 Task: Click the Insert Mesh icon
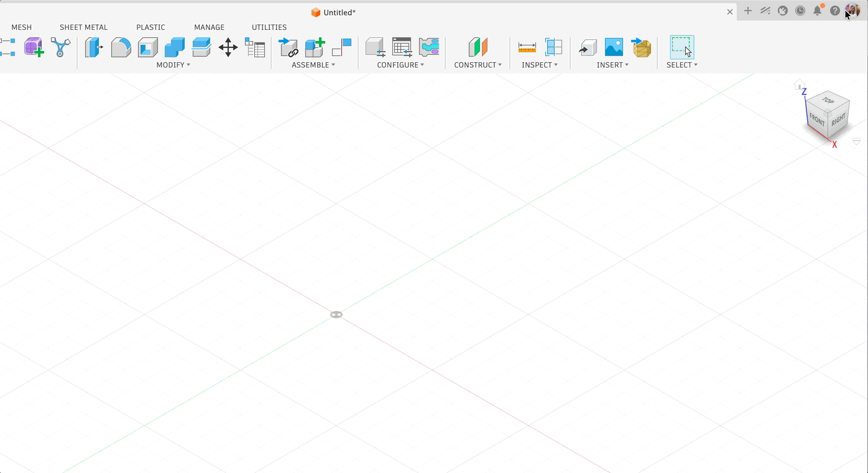point(641,47)
